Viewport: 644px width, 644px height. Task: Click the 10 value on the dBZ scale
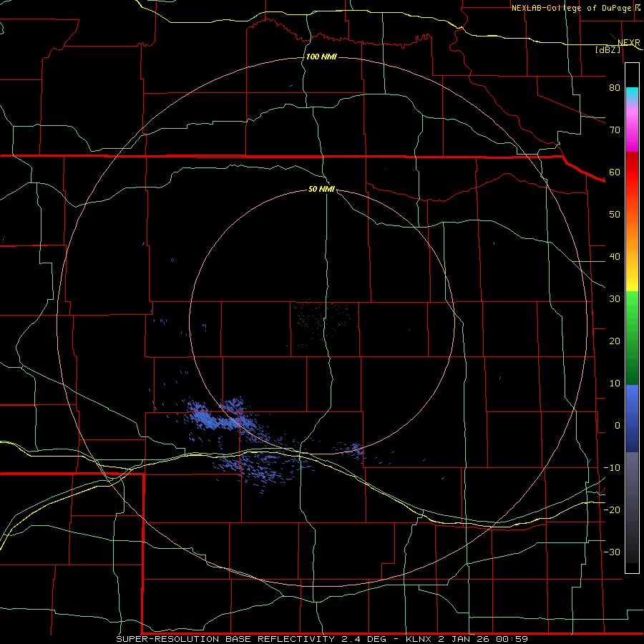click(x=615, y=384)
